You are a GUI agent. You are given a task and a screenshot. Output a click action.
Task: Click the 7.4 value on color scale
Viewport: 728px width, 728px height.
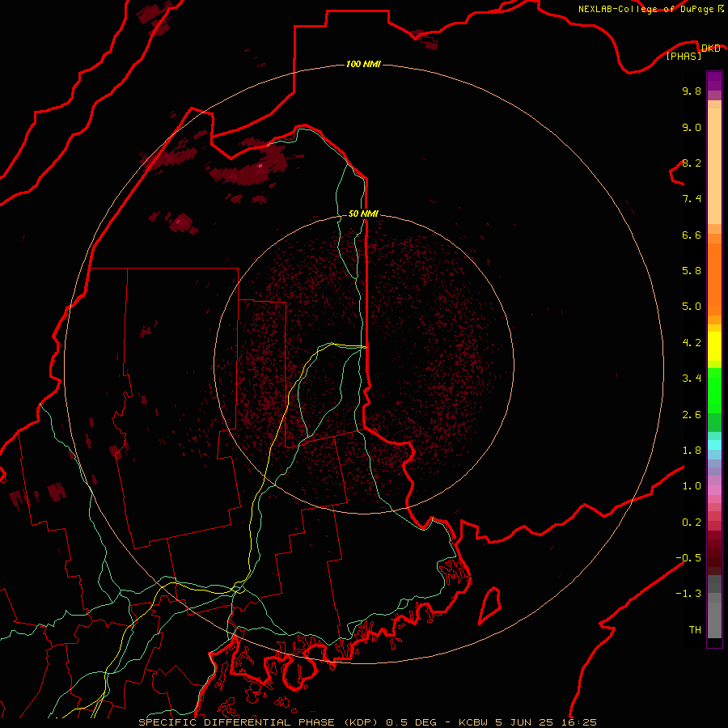click(692, 199)
